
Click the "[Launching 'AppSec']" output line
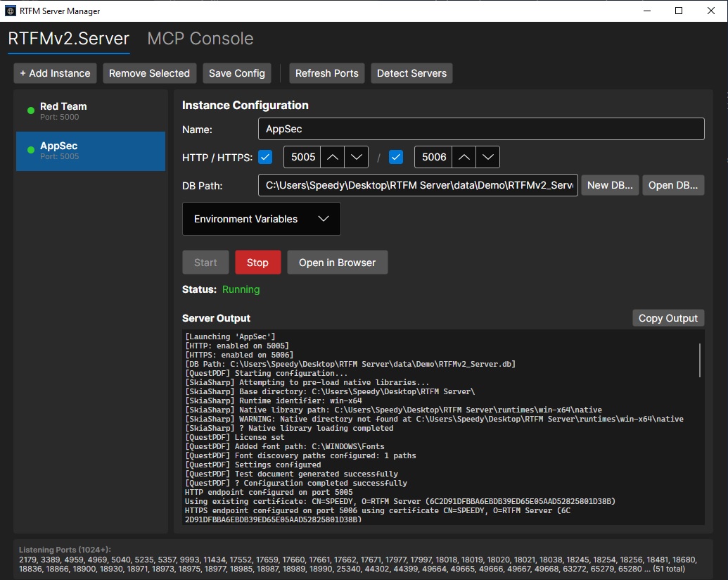coord(230,336)
